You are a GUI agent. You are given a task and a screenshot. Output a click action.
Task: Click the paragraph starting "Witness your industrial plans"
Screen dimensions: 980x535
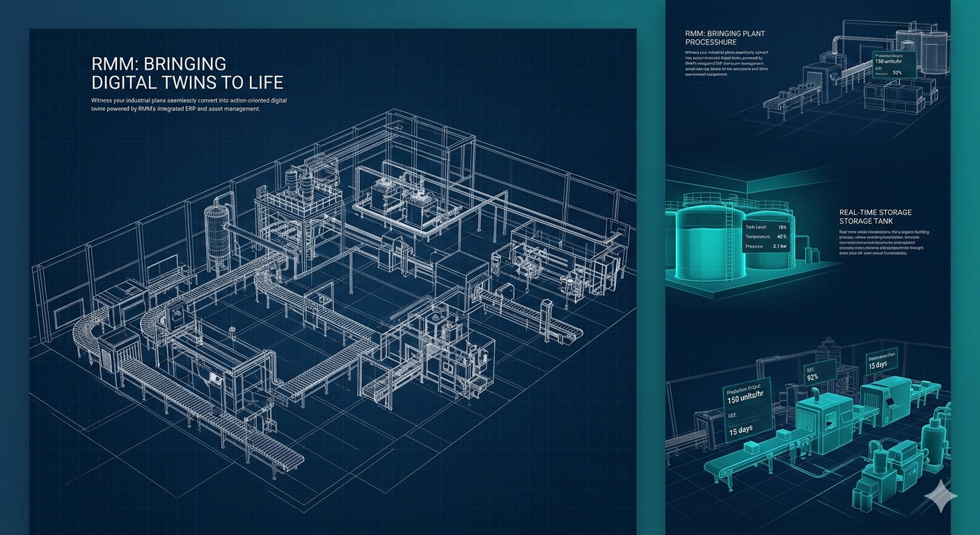click(189, 104)
